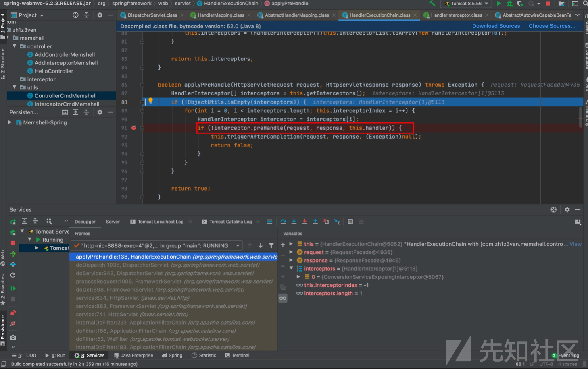
Task: Open the Project view dropdown
Action: tap(27, 15)
